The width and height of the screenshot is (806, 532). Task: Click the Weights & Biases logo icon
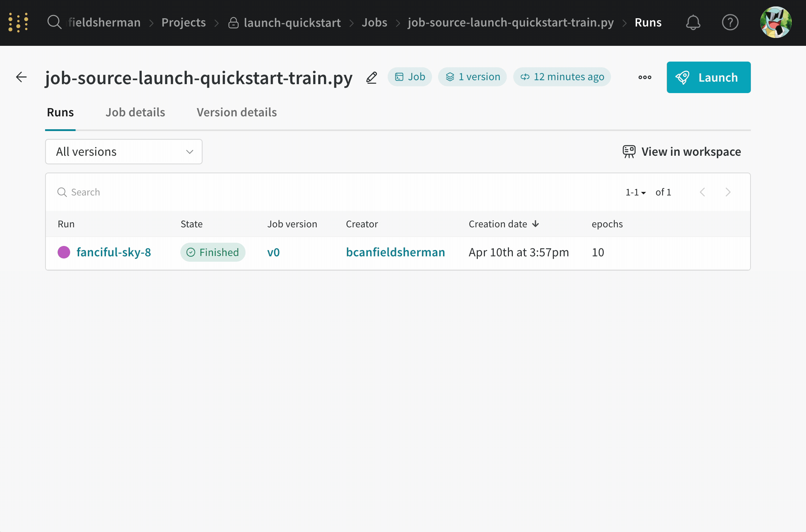click(18, 23)
